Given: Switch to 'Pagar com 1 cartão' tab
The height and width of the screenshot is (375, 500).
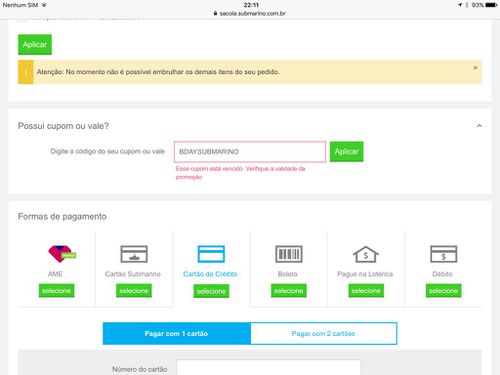Looking at the screenshot, I should [176, 333].
